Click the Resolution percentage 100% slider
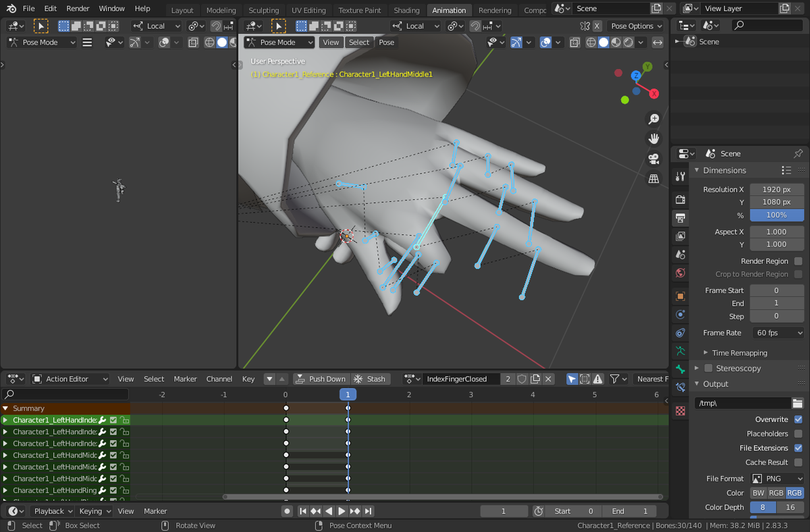This screenshot has width=810, height=532. [x=777, y=215]
